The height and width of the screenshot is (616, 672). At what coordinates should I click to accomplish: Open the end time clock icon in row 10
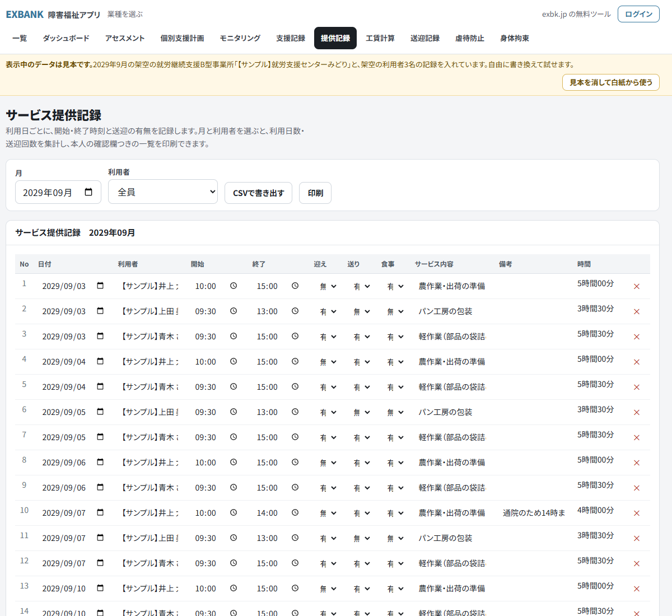tap(295, 512)
